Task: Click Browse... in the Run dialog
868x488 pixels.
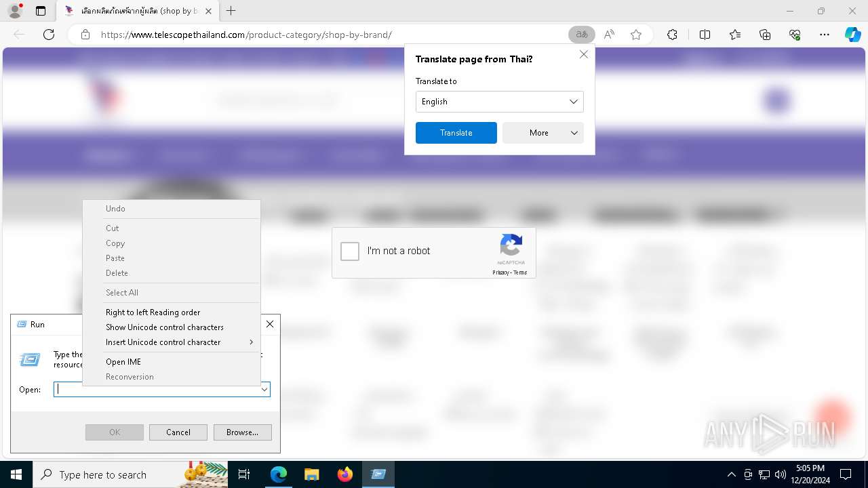Action: tap(243, 432)
